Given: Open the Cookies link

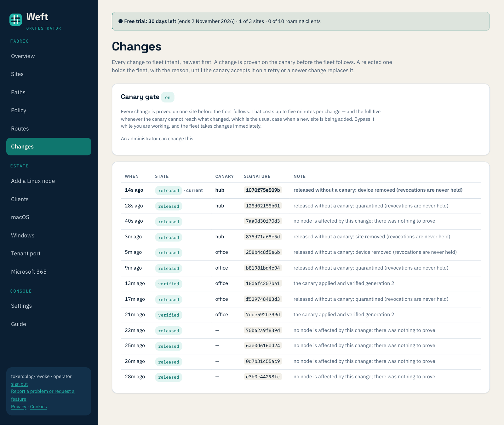Looking at the screenshot, I should tap(38, 407).
